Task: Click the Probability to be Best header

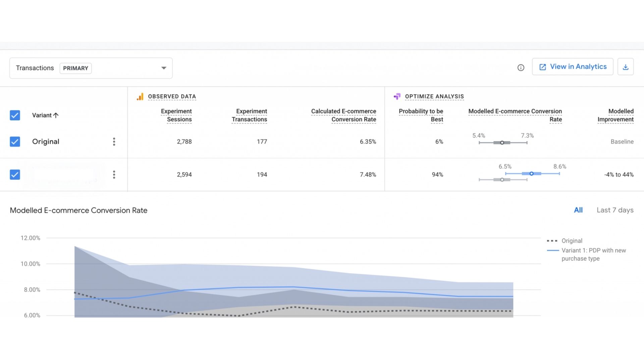Action: 421,115
